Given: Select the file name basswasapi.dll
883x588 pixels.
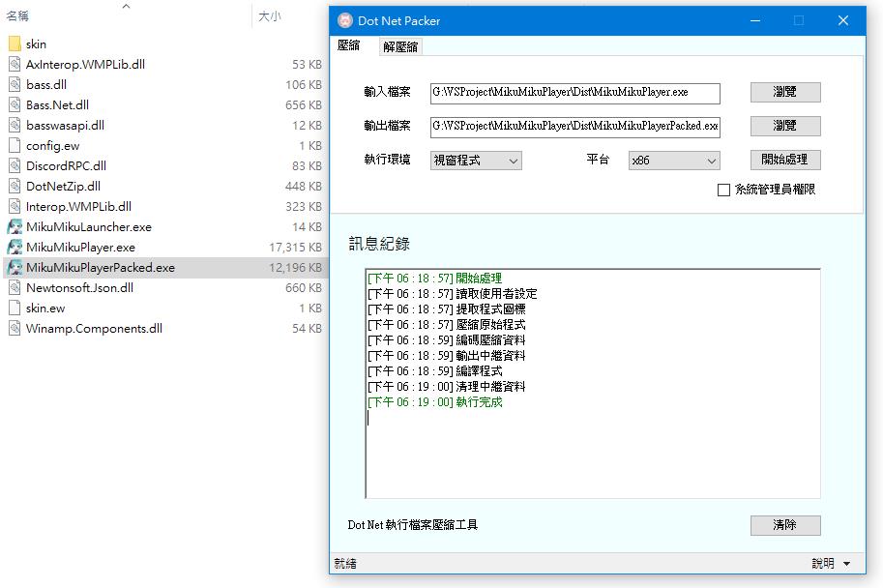Looking at the screenshot, I should tap(66, 126).
